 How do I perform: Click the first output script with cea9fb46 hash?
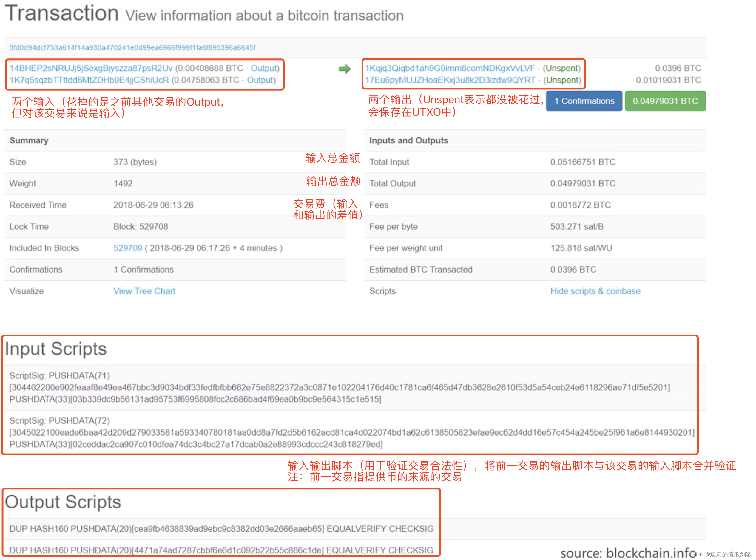point(221,529)
